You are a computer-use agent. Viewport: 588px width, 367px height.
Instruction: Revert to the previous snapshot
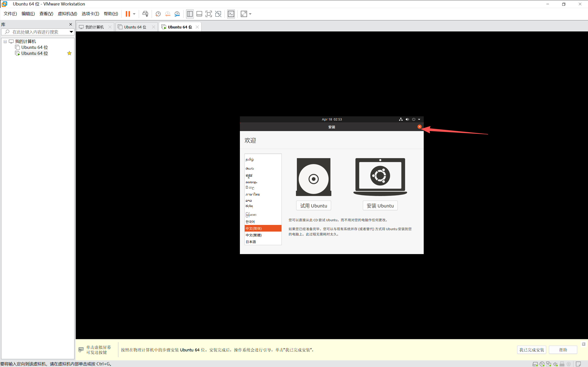pos(168,14)
